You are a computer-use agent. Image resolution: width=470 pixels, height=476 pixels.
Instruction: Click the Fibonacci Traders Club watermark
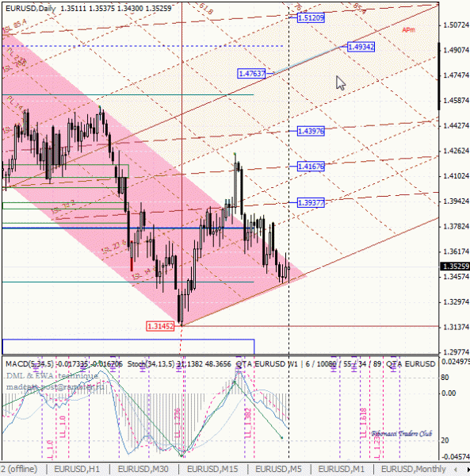pos(402,433)
